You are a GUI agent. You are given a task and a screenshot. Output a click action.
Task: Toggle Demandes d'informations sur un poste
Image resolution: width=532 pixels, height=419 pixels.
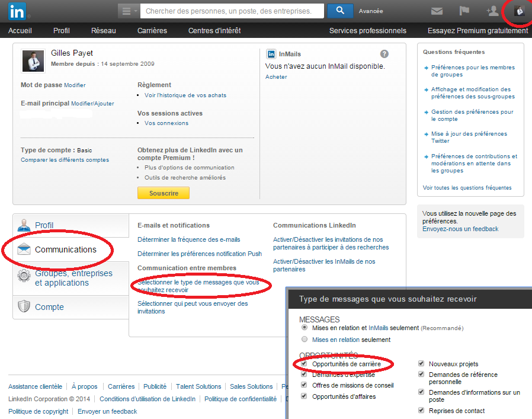click(x=421, y=392)
